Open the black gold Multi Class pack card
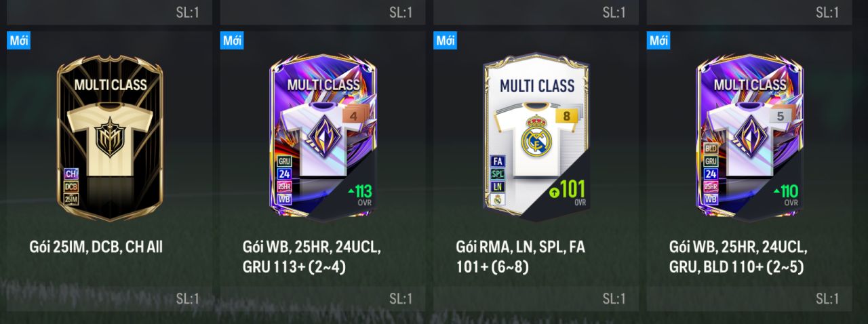868x324 pixels. pyautogui.click(x=110, y=138)
